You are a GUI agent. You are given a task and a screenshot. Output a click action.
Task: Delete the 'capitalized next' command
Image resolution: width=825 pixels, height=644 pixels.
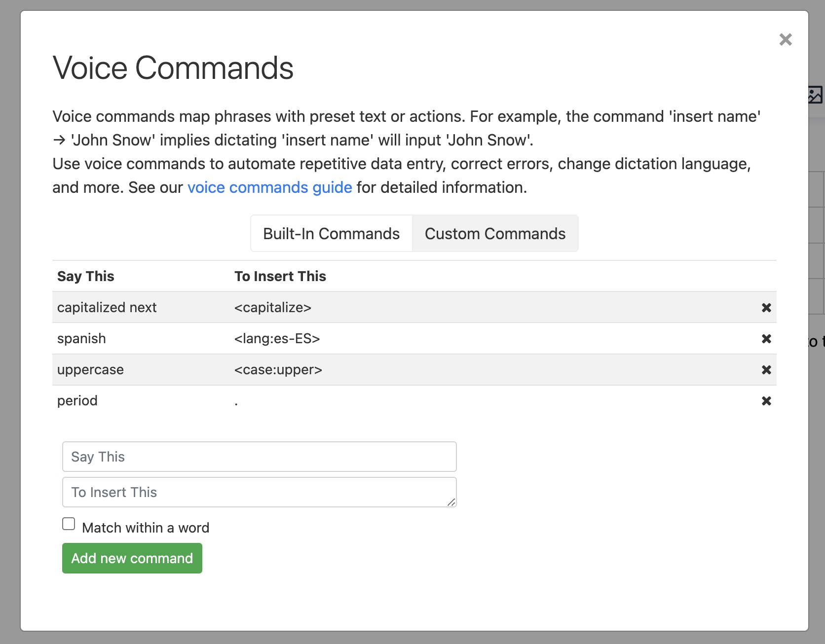[x=766, y=308]
